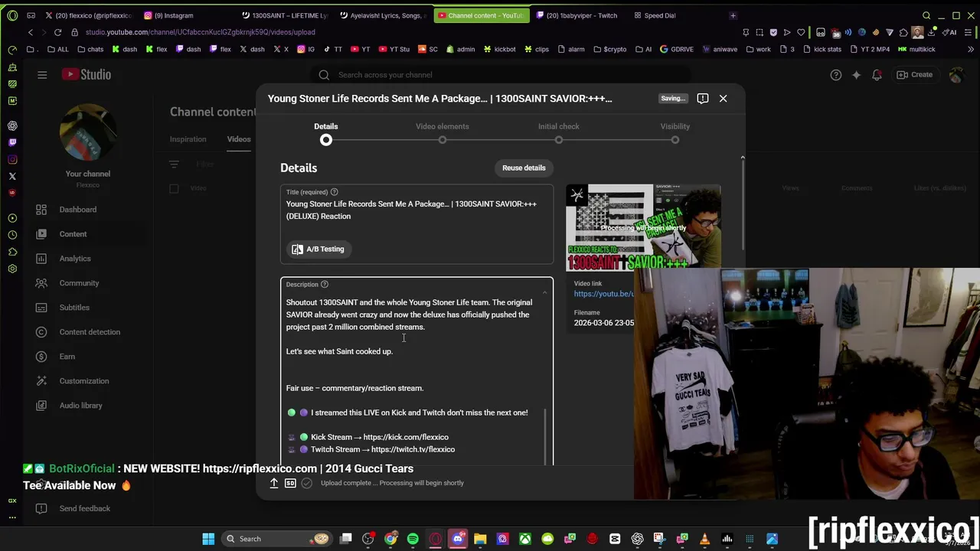Click the channel avatar in sidebar

point(88,132)
